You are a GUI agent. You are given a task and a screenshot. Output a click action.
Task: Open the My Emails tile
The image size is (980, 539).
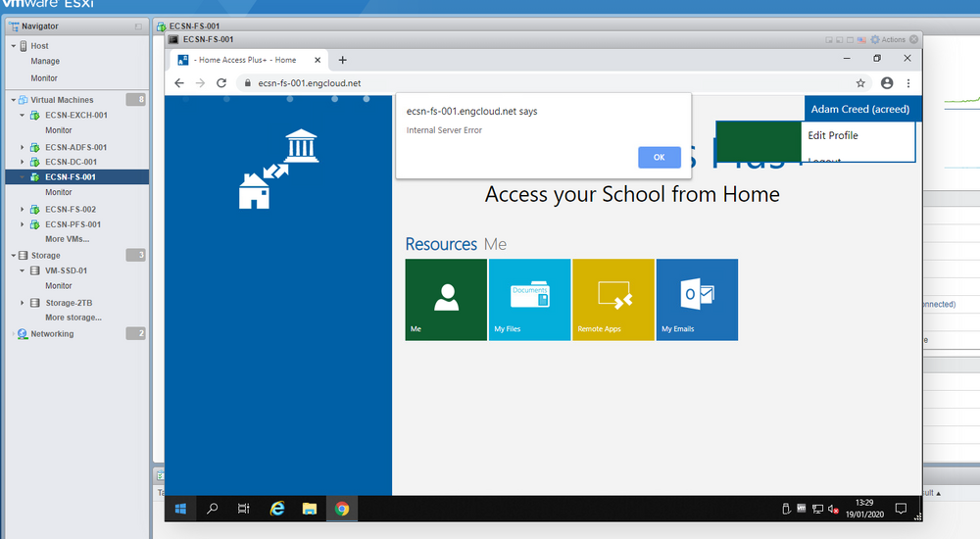(x=697, y=300)
